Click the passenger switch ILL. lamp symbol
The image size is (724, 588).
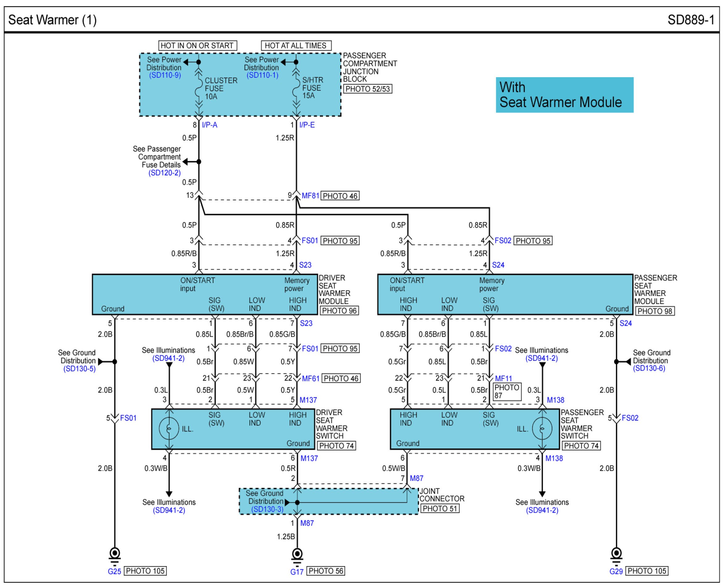pyautogui.click(x=542, y=428)
